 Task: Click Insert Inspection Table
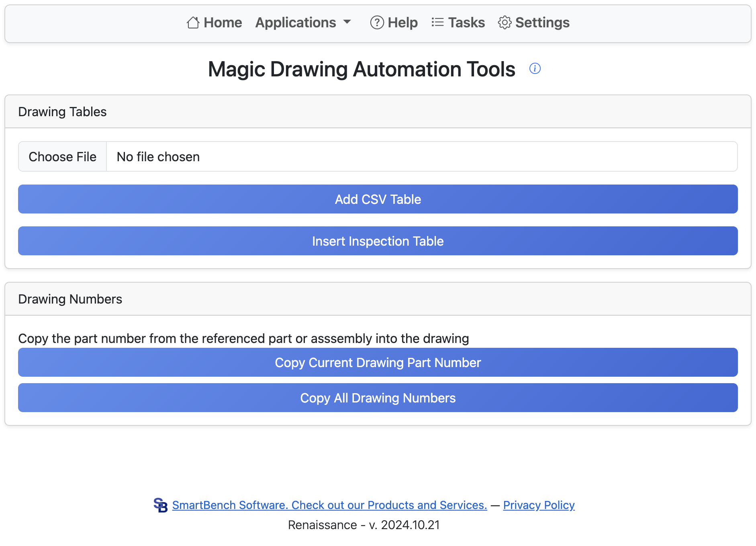pyautogui.click(x=378, y=241)
